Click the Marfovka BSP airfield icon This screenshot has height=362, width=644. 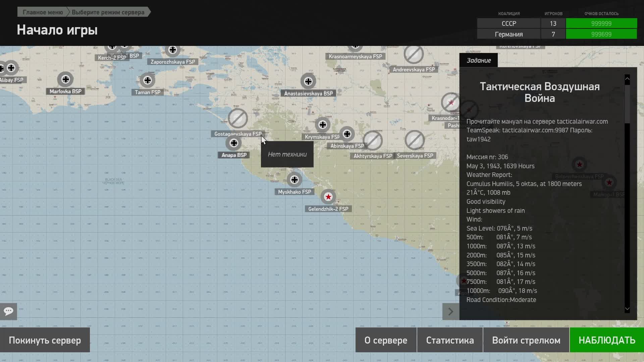[65, 79]
